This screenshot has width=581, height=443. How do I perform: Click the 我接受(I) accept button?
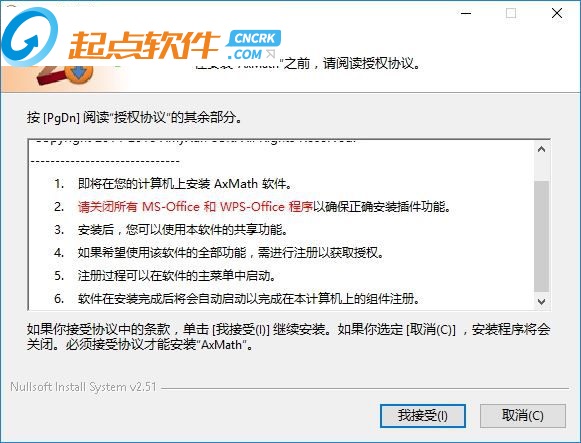tap(423, 416)
